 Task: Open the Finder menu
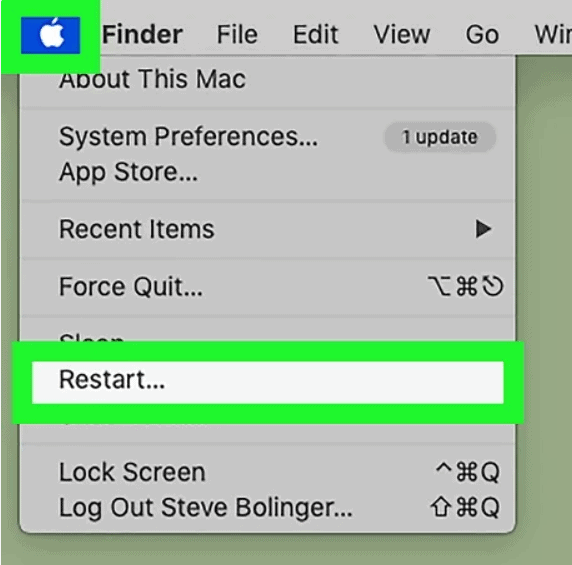click(142, 35)
